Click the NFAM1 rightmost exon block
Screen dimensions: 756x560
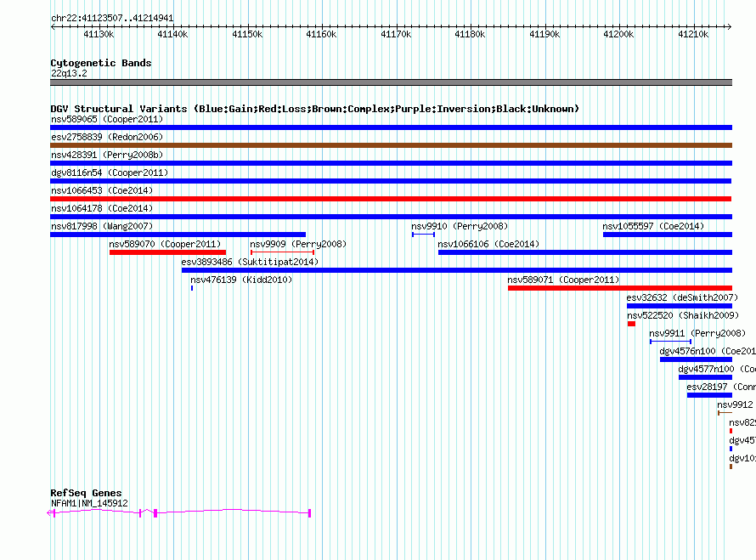coord(309,513)
